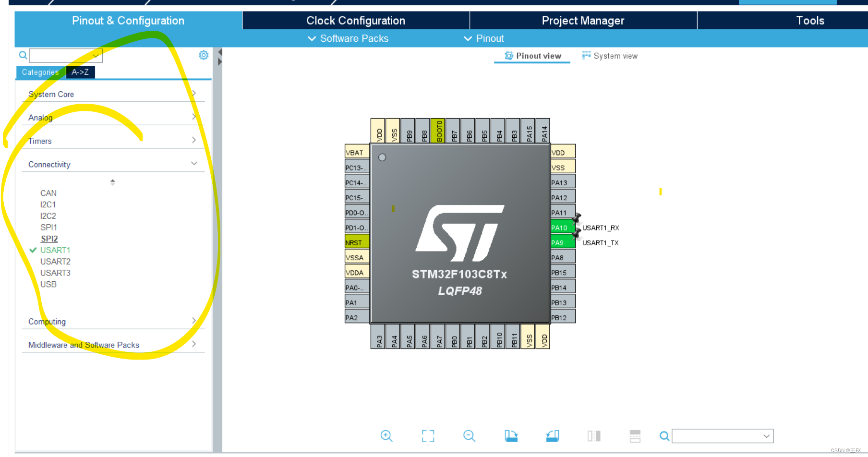Viewport: 868px width, 457px height.
Task: Click the pin search magnifier at bottom
Action: click(x=664, y=436)
